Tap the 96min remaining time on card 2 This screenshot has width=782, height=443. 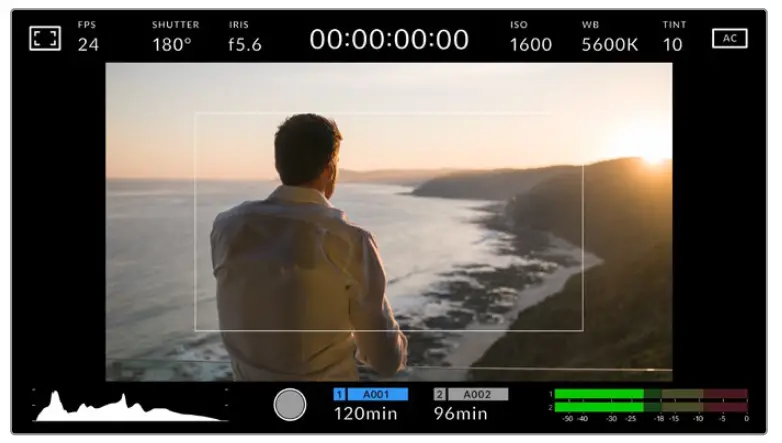pyautogui.click(x=460, y=414)
